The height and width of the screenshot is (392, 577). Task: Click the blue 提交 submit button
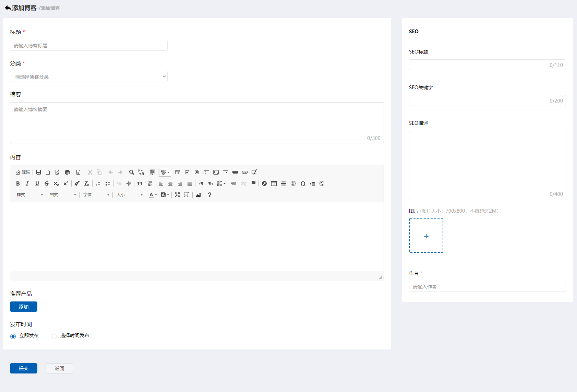tap(24, 368)
